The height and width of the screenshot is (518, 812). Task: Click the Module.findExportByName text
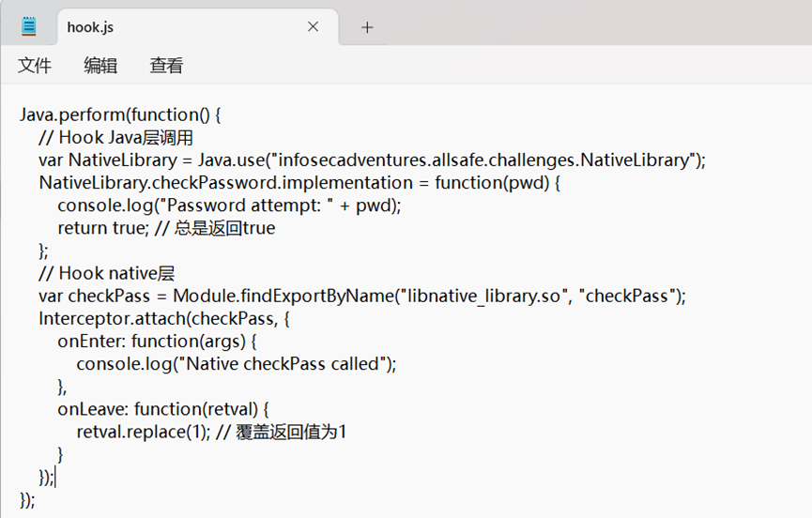[283, 296]
